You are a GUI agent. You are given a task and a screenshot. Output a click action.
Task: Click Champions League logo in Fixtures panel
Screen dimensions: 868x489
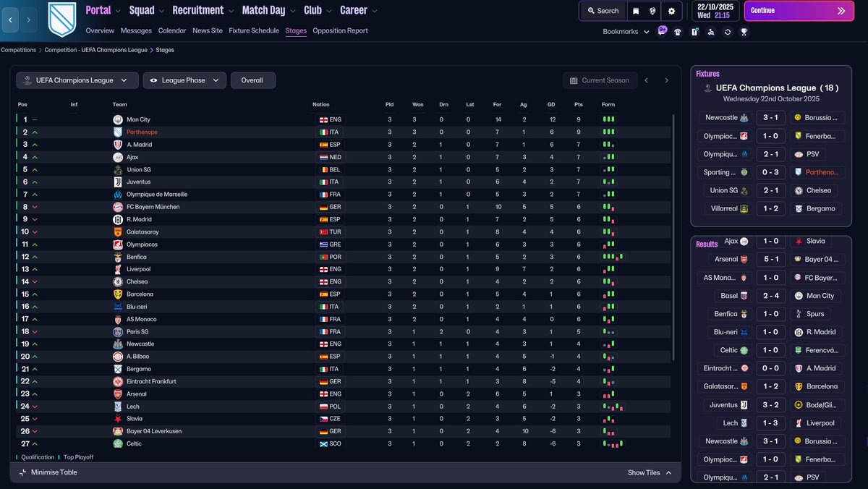707,88
